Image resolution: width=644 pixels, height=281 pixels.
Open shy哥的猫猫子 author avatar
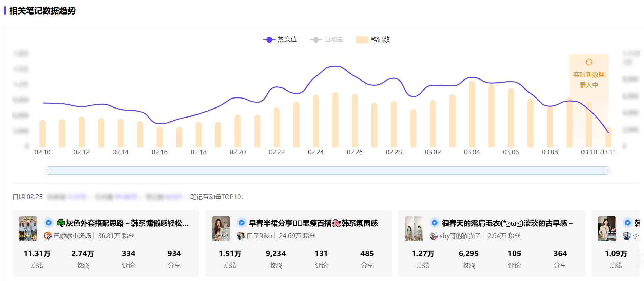[x=434, y=236]
